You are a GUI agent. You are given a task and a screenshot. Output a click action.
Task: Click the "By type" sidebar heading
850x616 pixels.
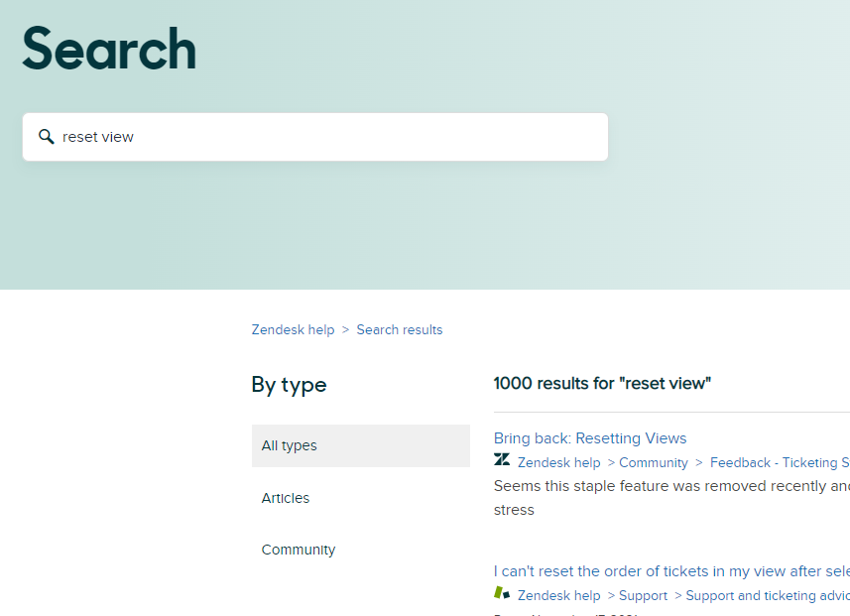(x=289, y=385)
